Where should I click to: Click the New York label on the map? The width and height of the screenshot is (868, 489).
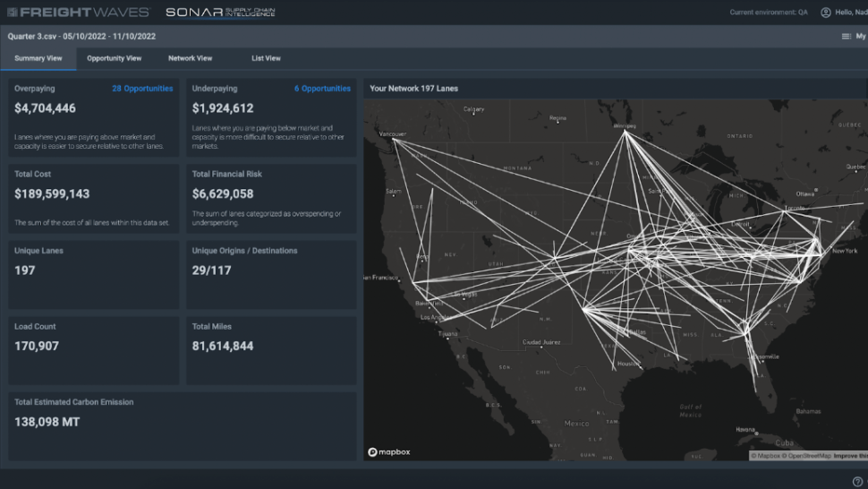pyautogui.click(x=844, y=251)
